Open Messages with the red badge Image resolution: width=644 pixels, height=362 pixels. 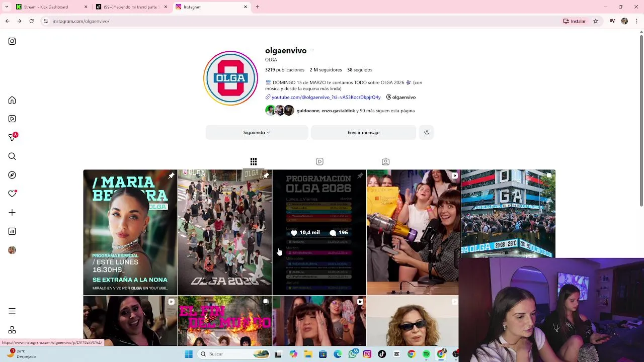(x=12, y=137)
